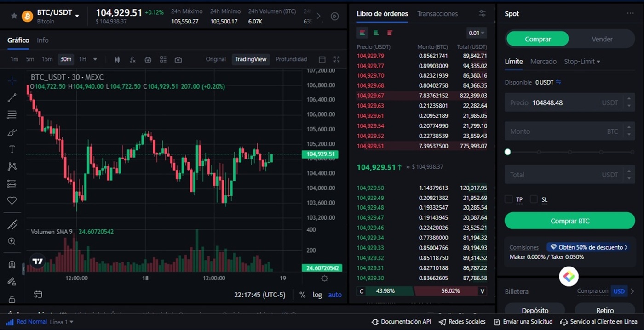Expand header stats with right chevron

[x=319, y=16]
